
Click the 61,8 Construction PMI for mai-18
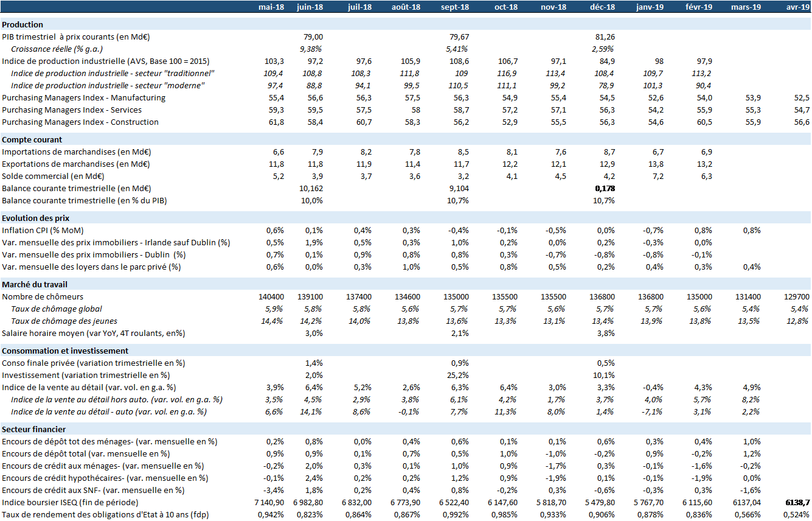point(276,122)
